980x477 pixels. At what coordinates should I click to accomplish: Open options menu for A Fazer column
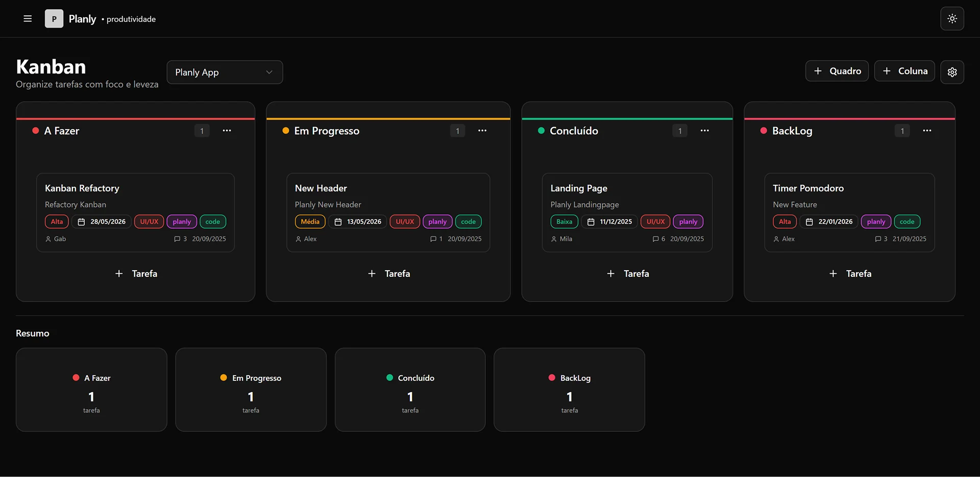(x=227, y=131)
